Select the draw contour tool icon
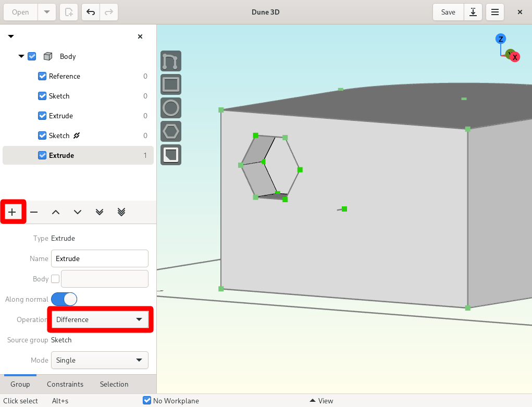Image resolution: width=532 pixels, height=407 pixels. point(171,61)
